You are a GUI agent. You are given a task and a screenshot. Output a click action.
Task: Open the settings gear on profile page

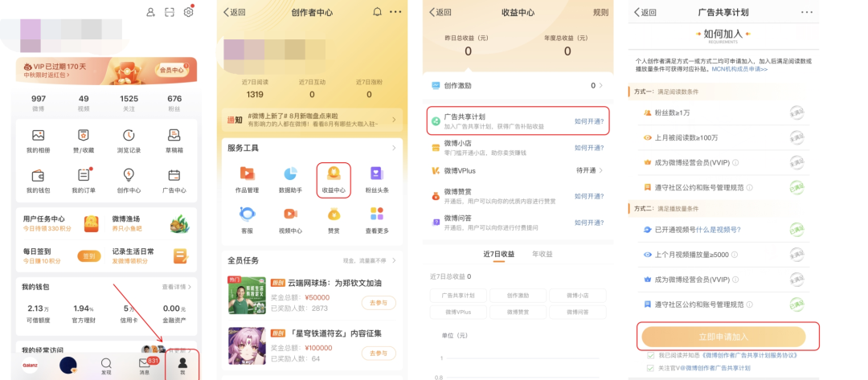[x=188, y=12]
